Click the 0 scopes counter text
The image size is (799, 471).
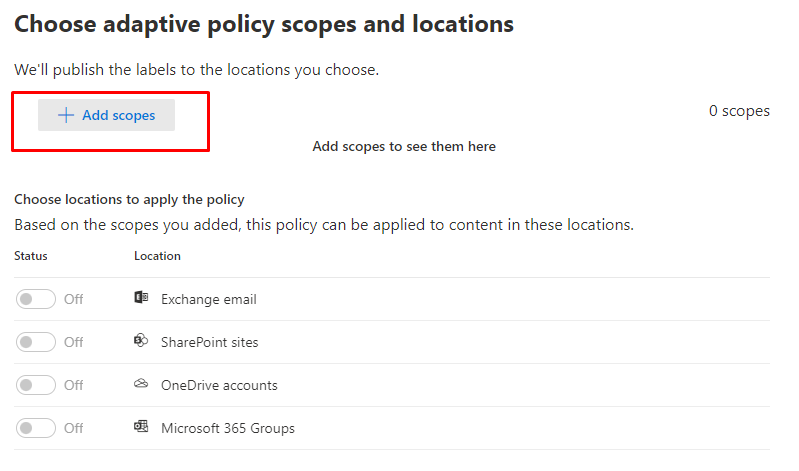point(739,111)
